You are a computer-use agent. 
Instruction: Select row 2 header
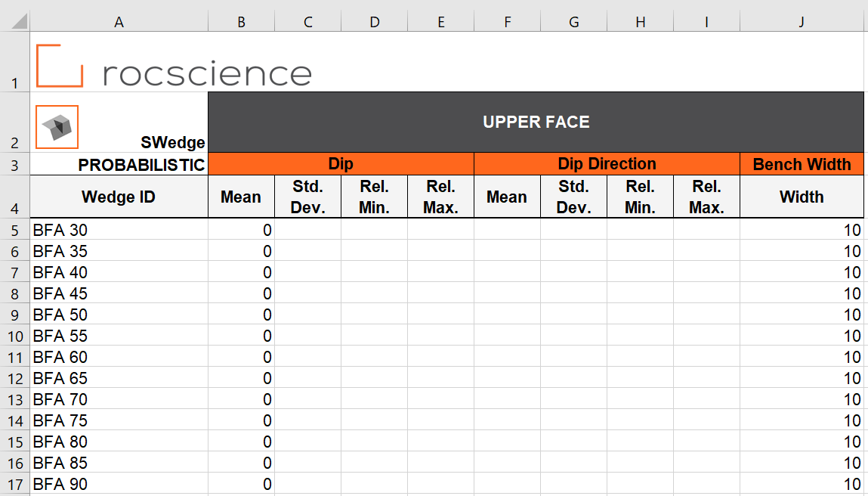click(x=15, y=122)
